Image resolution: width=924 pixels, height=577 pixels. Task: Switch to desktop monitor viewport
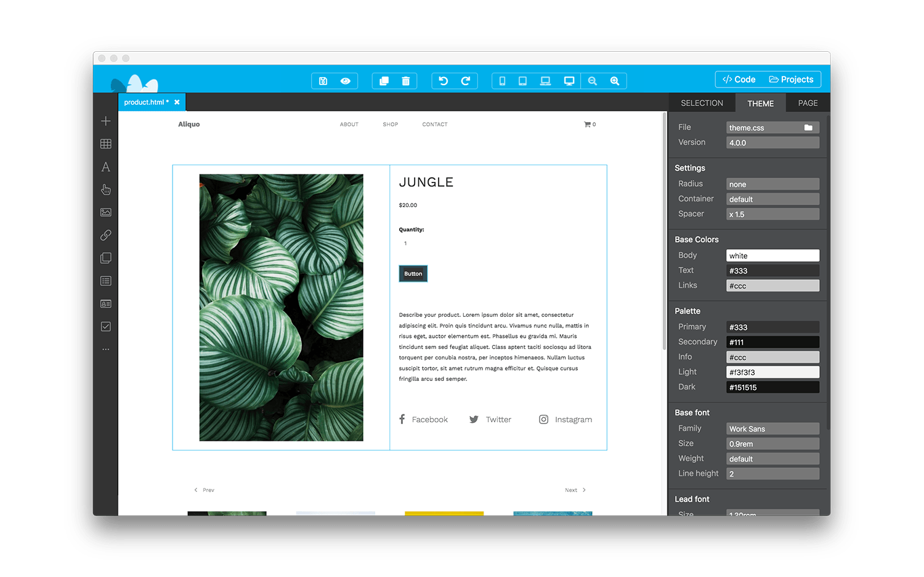[569, 81]
